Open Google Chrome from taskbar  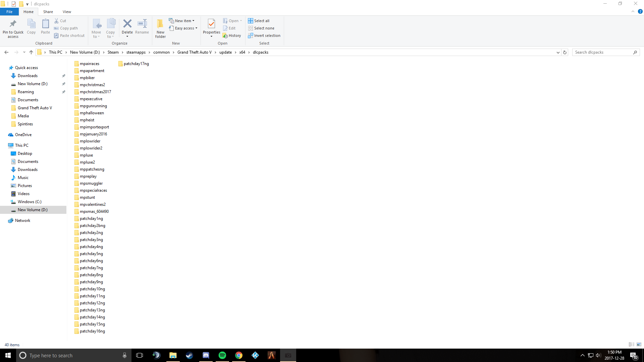(x=238, y=355)
